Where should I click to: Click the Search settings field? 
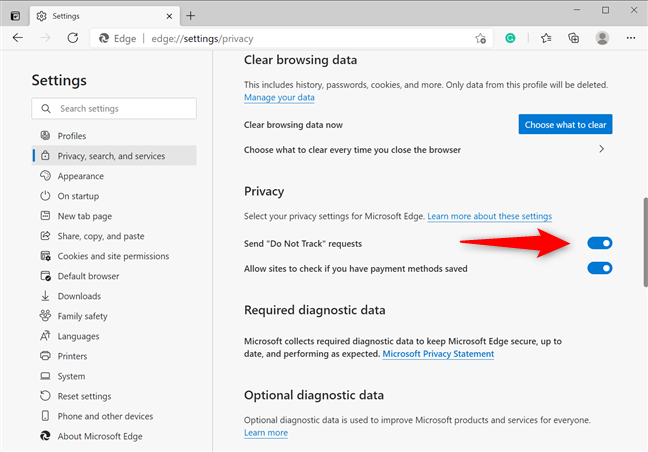click(x=114, y=109)
